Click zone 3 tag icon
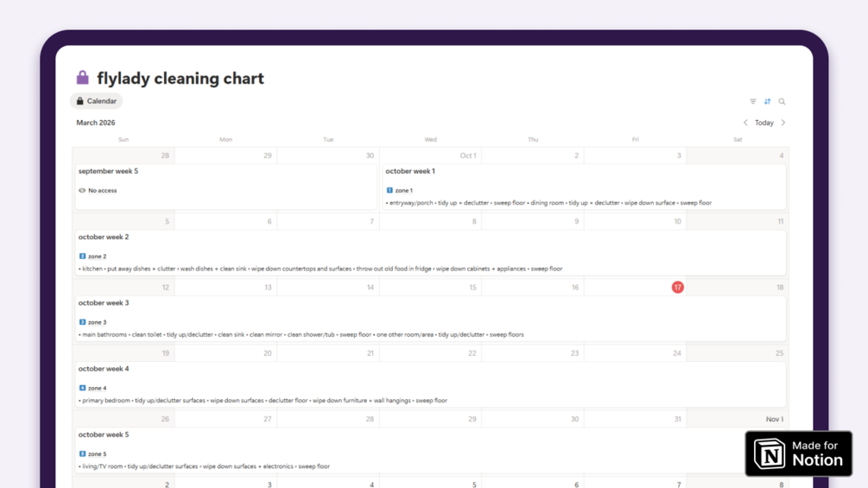The height and width of the screenshot is (488, 868). coord(83,322)
